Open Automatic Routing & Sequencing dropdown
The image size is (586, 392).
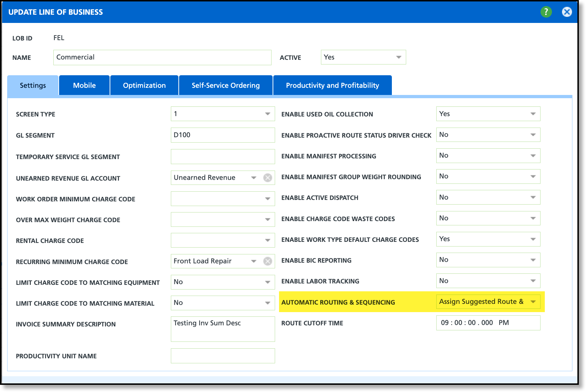click(x=488, y=302)
